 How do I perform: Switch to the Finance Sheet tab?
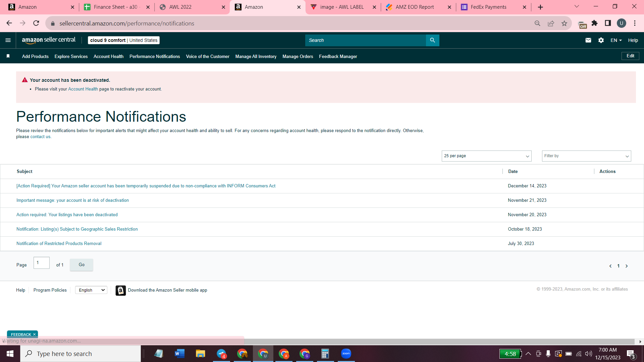pyautogui.click(x=116, y=7)
